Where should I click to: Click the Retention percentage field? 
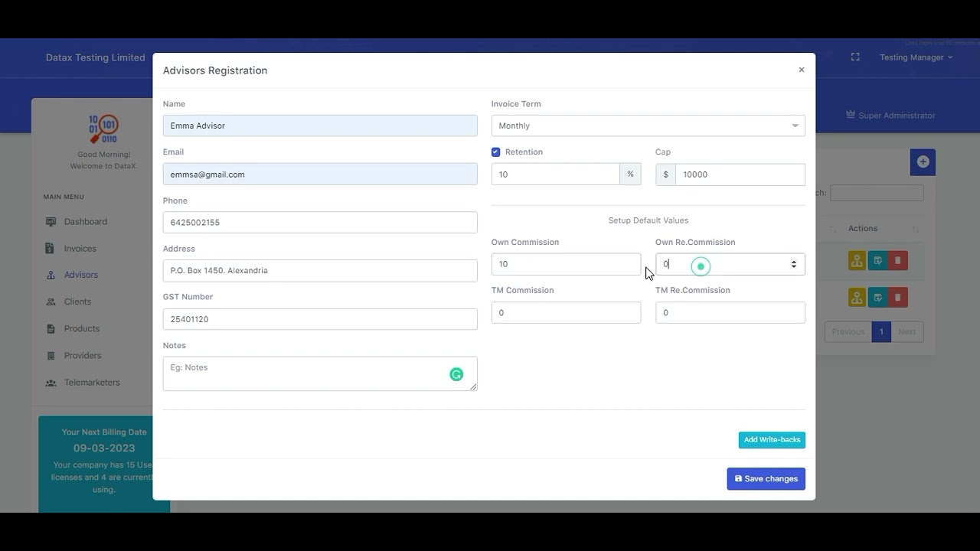click(556, 174)
